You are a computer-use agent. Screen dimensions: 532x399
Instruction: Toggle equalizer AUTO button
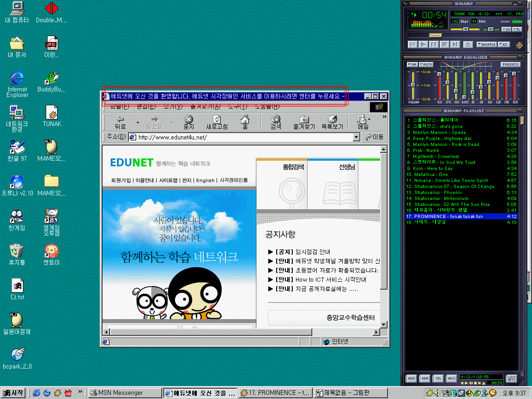click(426, 65)
